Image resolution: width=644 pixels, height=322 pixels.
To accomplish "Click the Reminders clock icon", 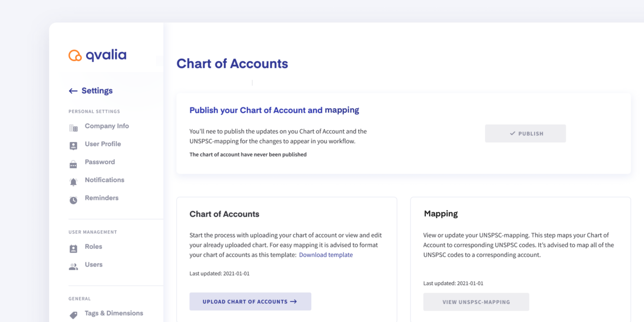I will pos(73,200).
